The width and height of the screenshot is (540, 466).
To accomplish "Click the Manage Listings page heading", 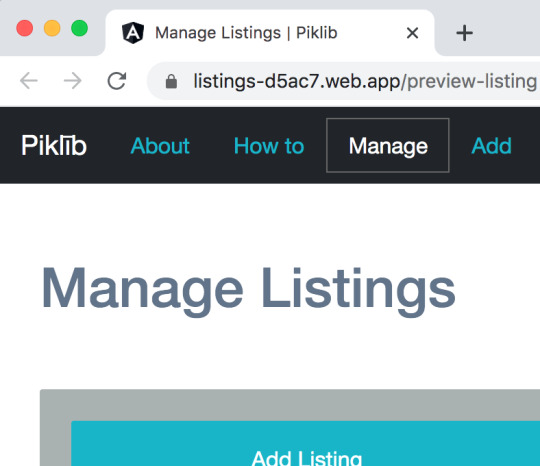I will coord(248,290).
